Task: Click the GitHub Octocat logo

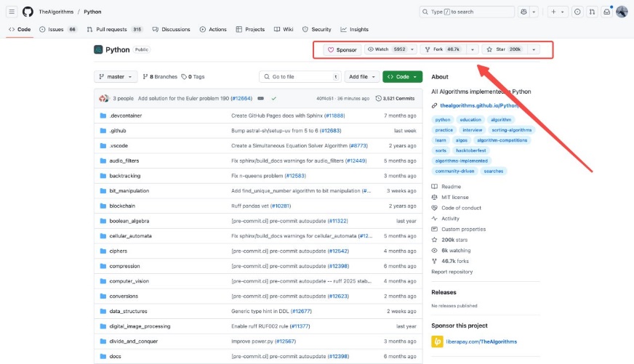Action: (28, 12)
